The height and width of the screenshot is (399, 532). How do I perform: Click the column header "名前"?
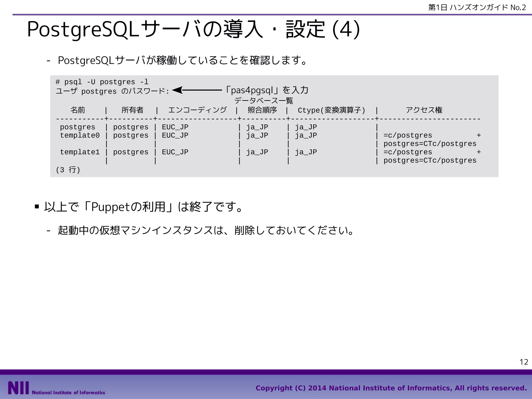(x=78, y=110)
